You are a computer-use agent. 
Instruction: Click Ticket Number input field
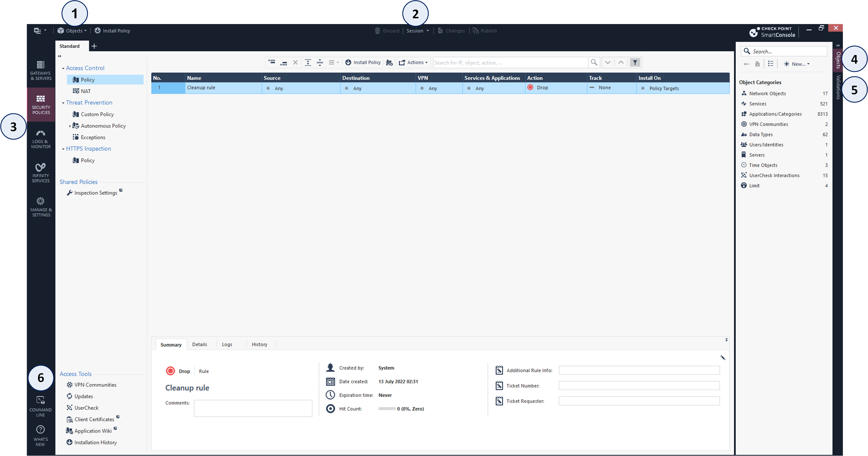(639, 386)
